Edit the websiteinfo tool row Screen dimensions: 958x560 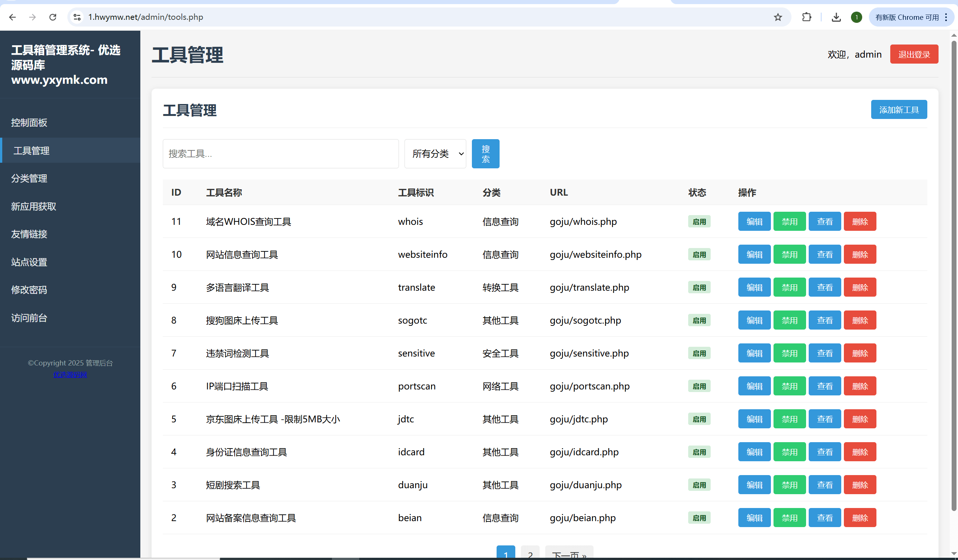coord(754,254)
